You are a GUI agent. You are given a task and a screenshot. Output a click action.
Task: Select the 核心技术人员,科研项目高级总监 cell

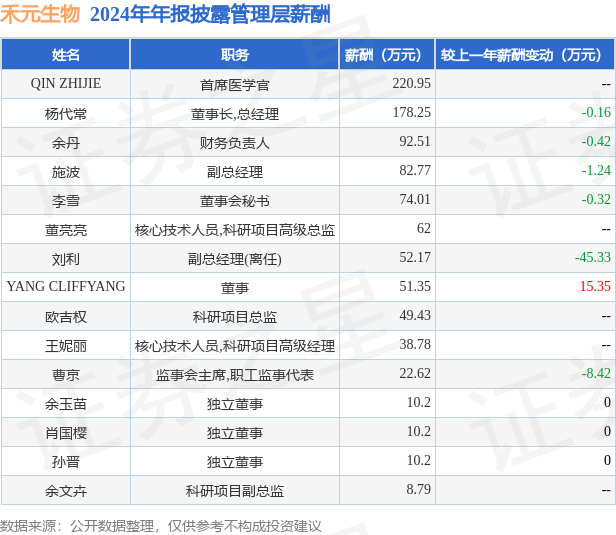[x=235, y=230]
